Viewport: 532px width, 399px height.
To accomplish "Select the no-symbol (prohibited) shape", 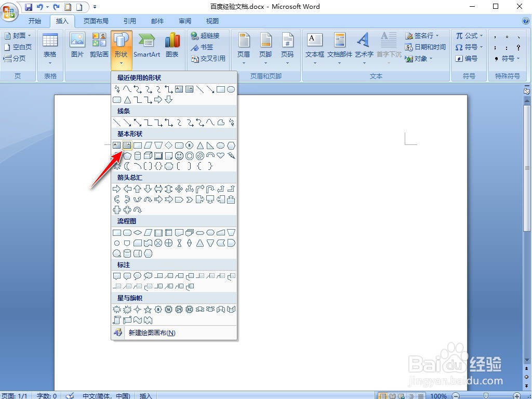I will coord(200,156).
